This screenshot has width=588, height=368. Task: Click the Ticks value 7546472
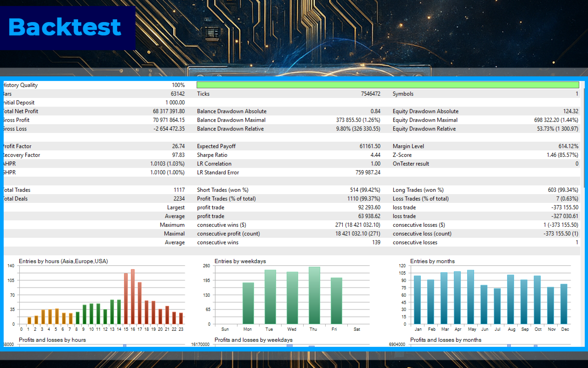(x=371, y=94)
